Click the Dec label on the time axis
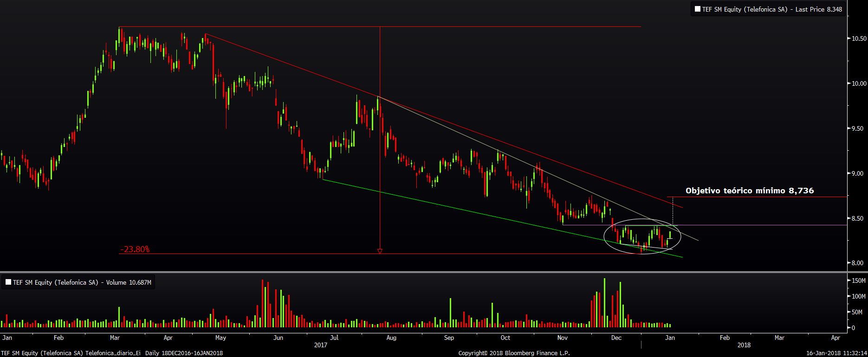 pos(616,338)
